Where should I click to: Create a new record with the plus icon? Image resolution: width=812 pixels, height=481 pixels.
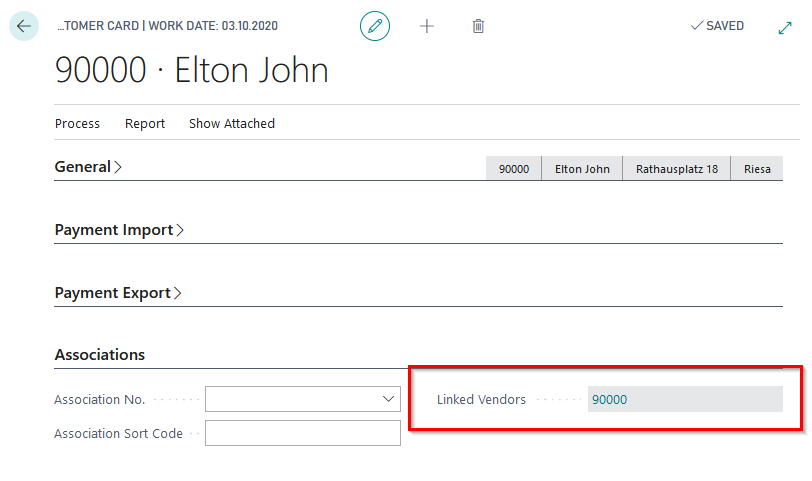point(427,26)
